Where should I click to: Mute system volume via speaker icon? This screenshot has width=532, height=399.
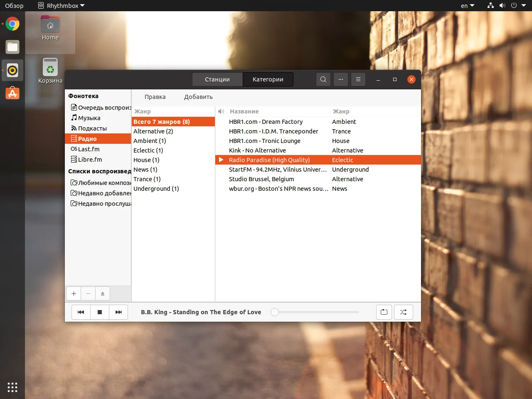point(502,5)
